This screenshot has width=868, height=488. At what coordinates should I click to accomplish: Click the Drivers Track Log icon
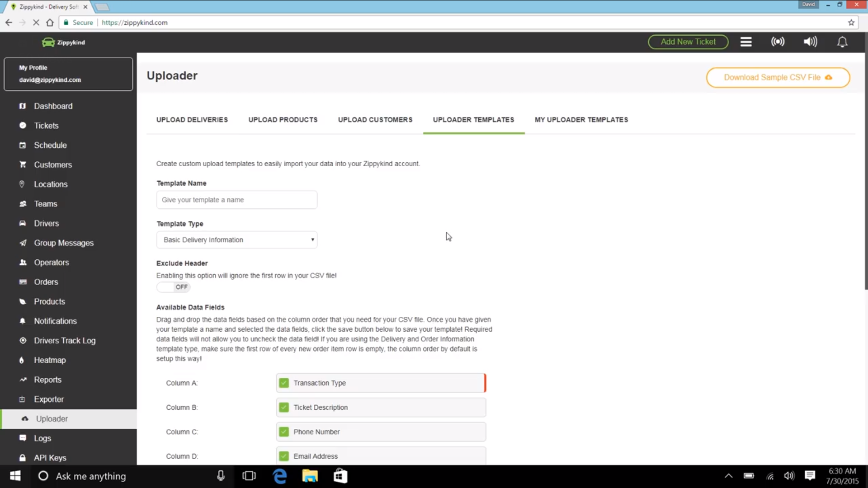[x=23, y=340]
